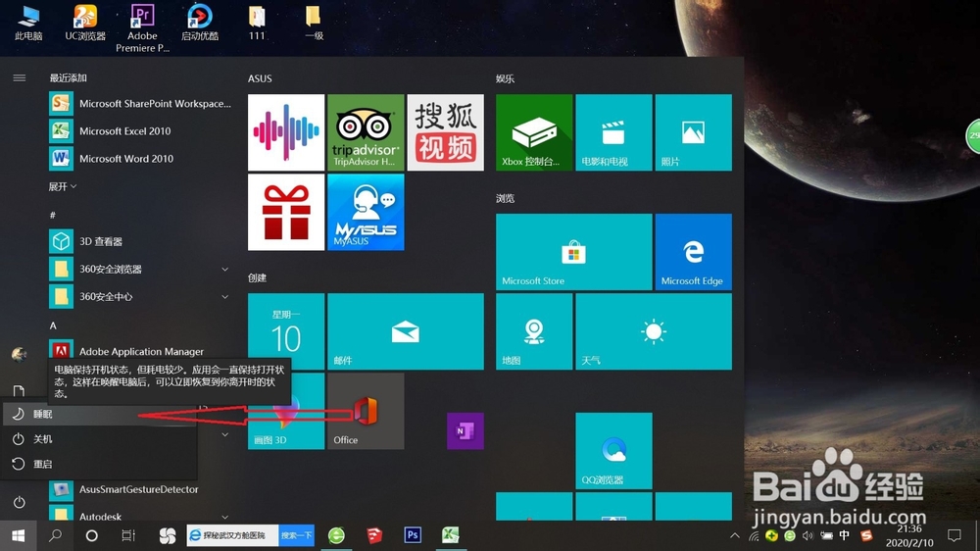Expand the Autodesk folder
Screen dimensions: 980x551
tap(141, 516)
